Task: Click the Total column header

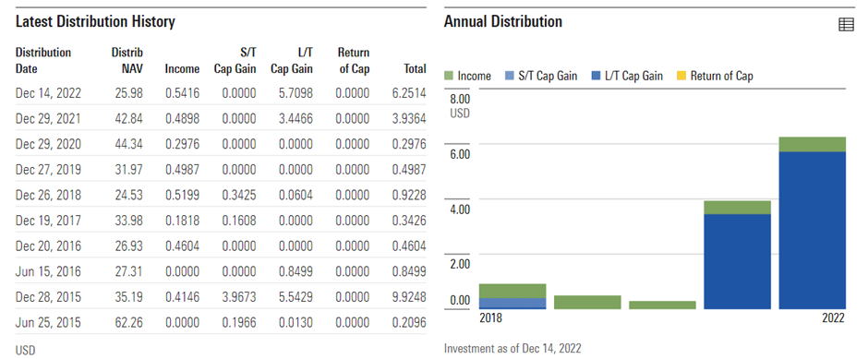Action: tap(414, 69)
